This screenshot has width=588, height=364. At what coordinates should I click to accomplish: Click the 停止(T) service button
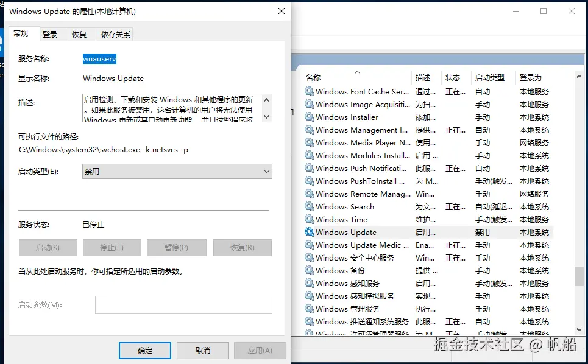[112, 248]
